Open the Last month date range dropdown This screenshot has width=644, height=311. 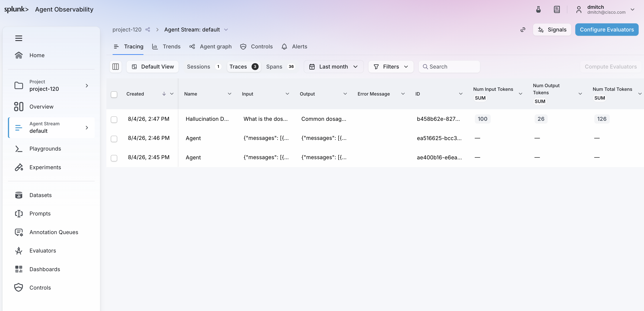coord(334,67)
